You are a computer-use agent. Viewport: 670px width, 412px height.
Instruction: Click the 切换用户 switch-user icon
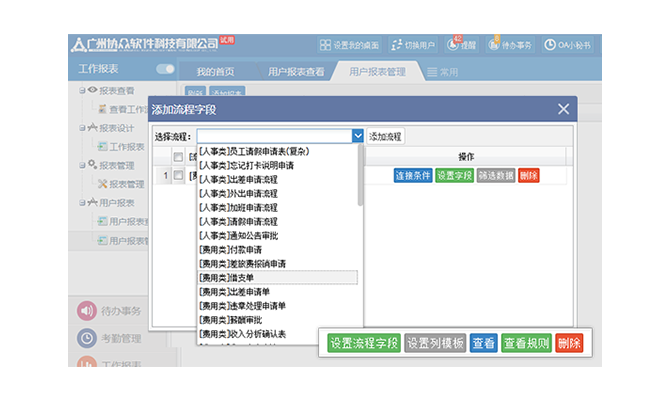click(396, 45)
